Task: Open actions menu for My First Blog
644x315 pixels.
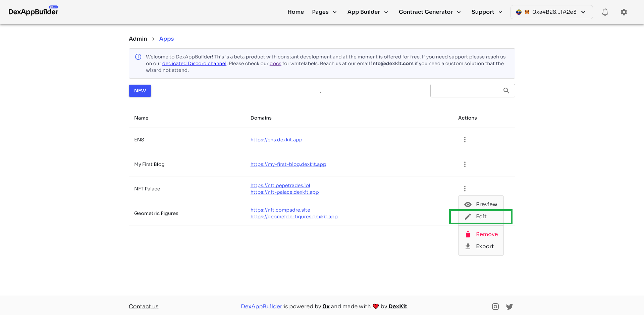Action: pos(465,164)
